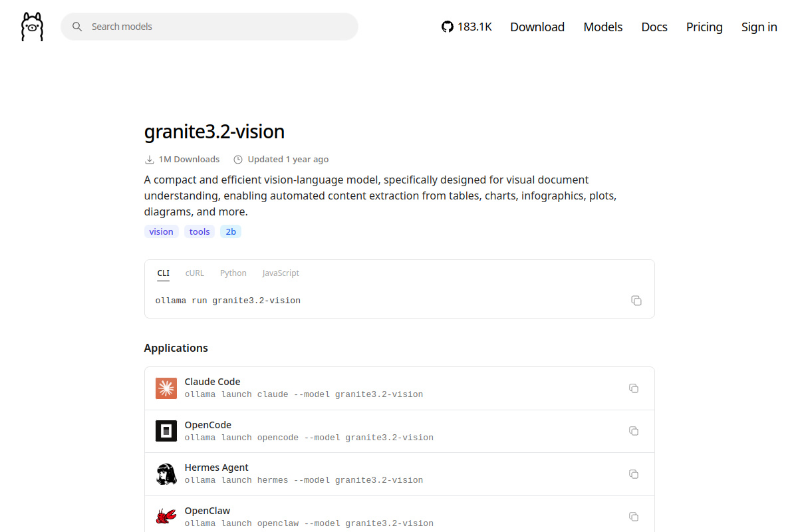Image resolution: width=798 pixels, height=532 pixels.
Task: Focus the Search models input field
Action: (x=209, y=27)
